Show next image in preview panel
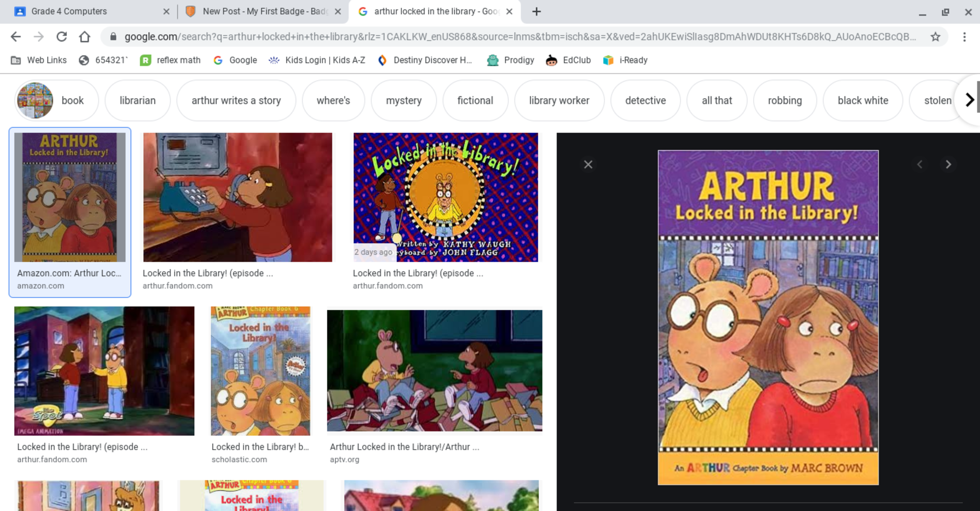This screenshot has width=980, height=511. [x=948, y=165]
